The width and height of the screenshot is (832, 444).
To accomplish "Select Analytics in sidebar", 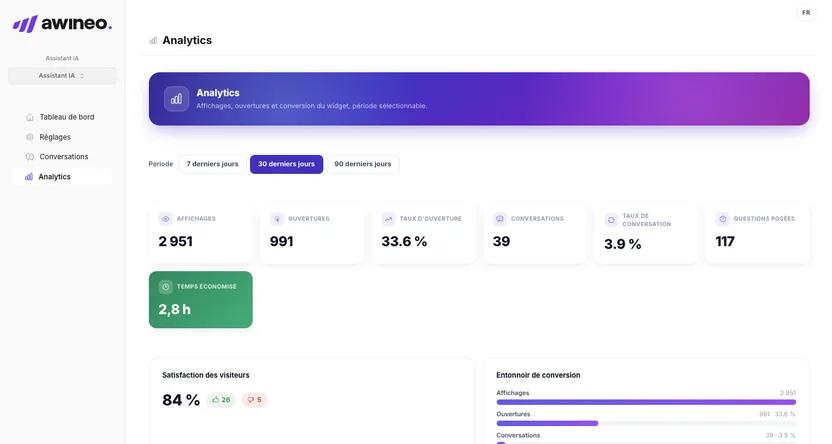I will click(x=62, y=177).
